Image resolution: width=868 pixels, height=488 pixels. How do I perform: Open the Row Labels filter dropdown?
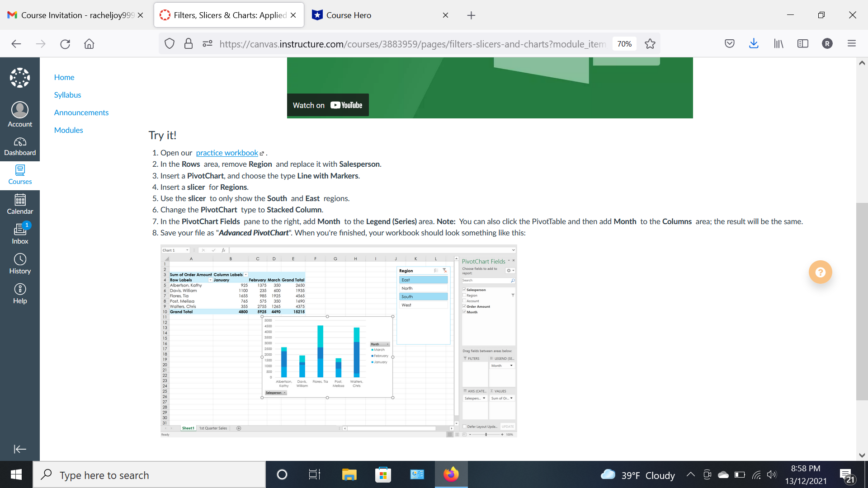click(211, 280)
